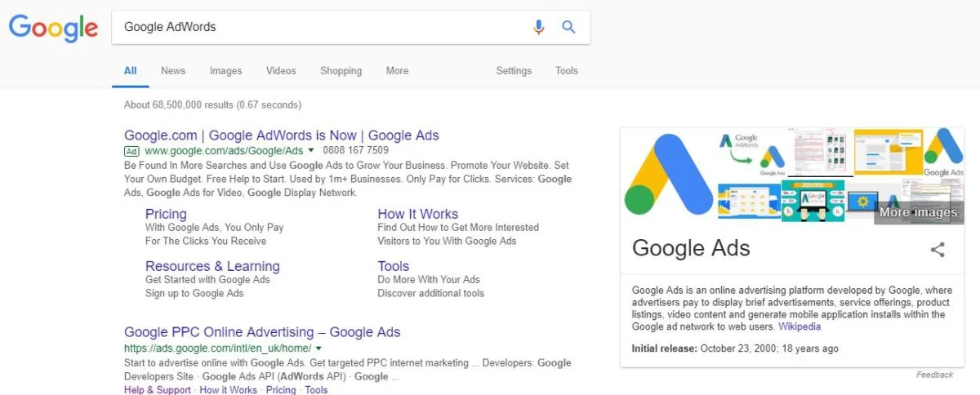Viewport: 980px width, 395px height.
Task: Click the Google logo
Action: pyautogui.click(x=53, y=28)
